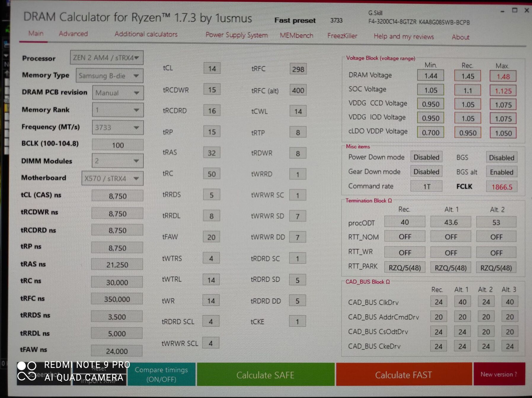Expand the Memory Type dropdown

click(x=110, y=76)
